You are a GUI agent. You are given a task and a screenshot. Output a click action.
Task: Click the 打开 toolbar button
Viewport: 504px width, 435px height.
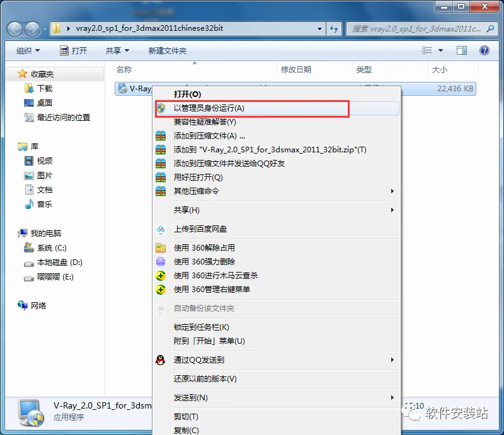tap(74, 50)
